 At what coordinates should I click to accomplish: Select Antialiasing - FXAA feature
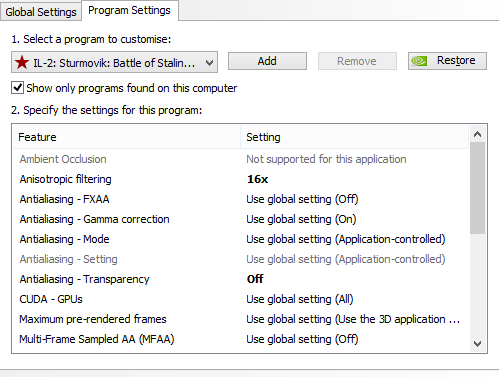coord(64,199)
